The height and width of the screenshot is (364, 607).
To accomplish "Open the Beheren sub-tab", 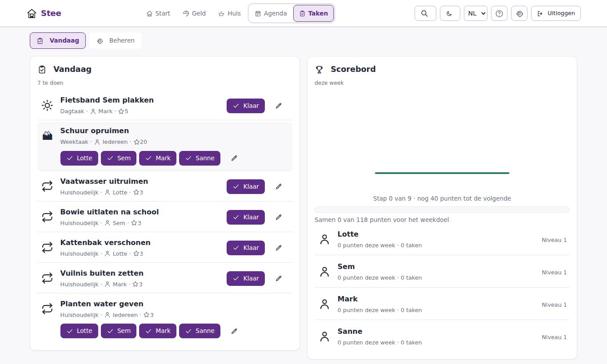I will (x=116, y=40).
